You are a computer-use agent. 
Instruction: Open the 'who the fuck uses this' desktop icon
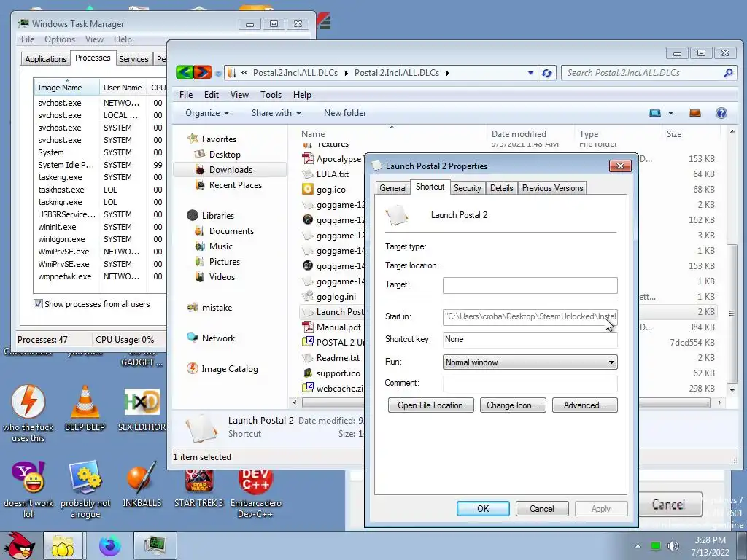(x=28, y=413)
